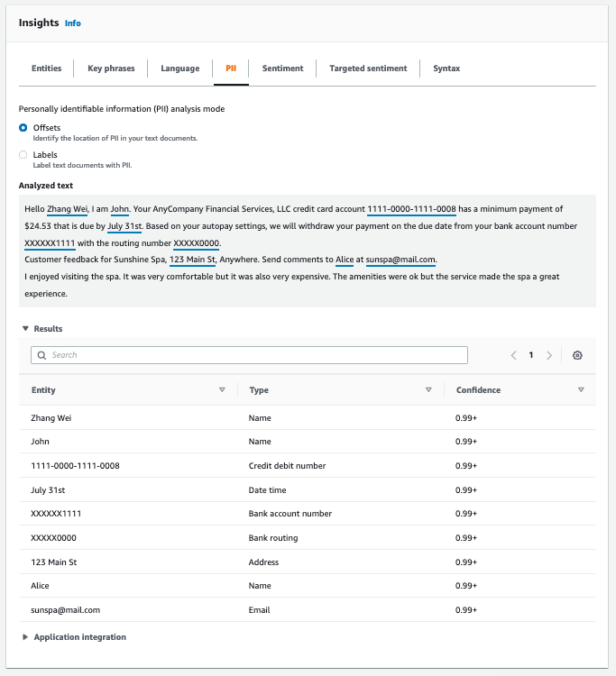616x676 pixels.
Task: Click the search magnifier icon
Action: pos(41,355)
